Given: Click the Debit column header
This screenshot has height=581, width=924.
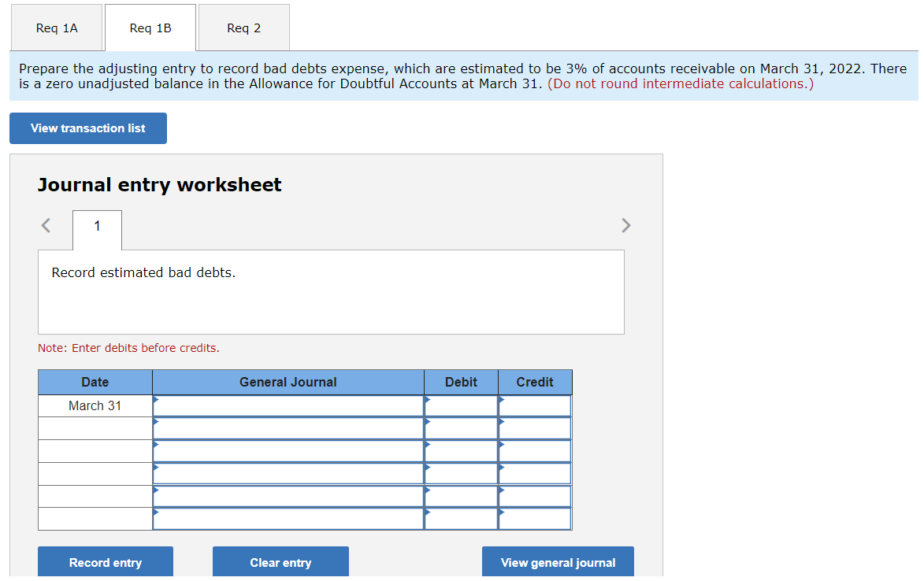Looking at the screenshot, I should point(462,382).
